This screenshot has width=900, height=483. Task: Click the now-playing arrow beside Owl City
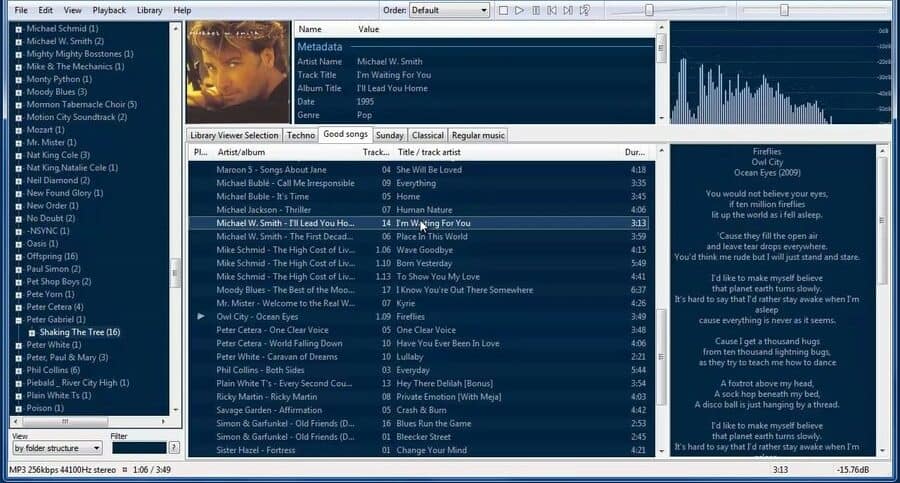click(201, 316)
